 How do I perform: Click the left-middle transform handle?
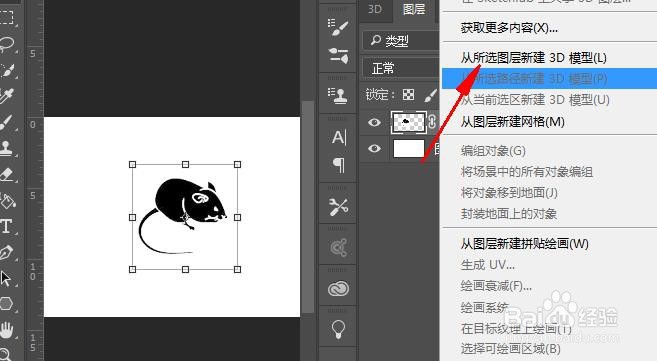(x=132, y=217)
